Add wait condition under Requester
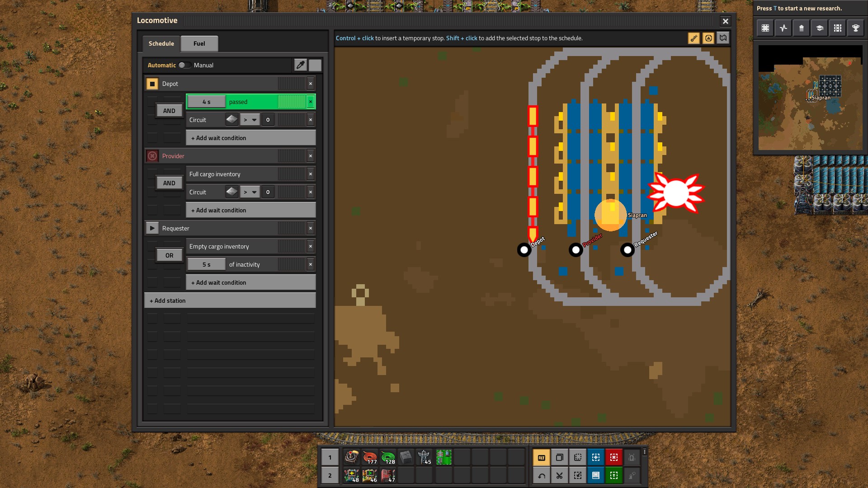 coord(251,282)
